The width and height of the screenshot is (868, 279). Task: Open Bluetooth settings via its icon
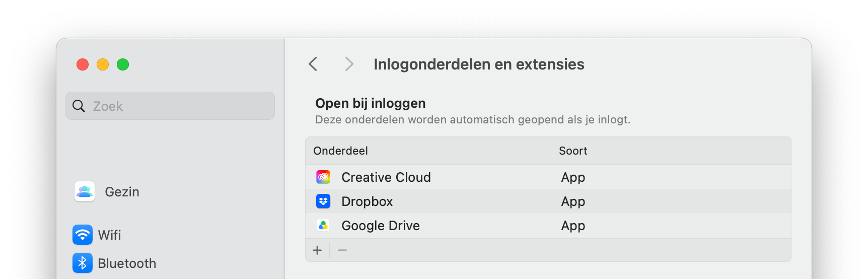pyautogui.click(x=83, y=263)
